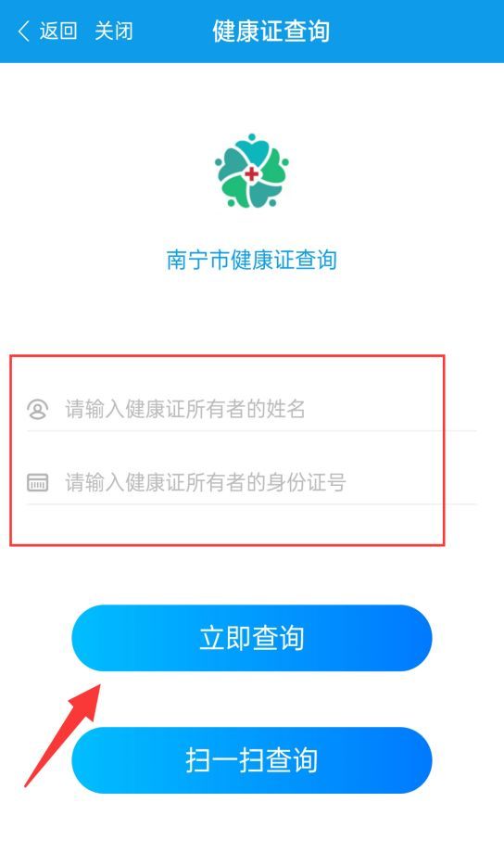Submit the search with 立即查询 button

(252, 638)
